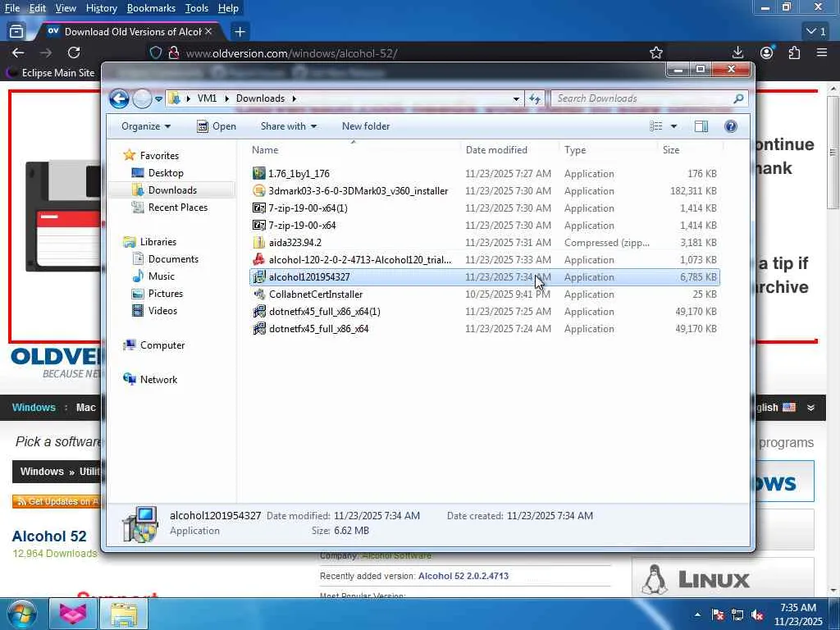
Task: Change view with the view icon
Action: click(655, 126)
